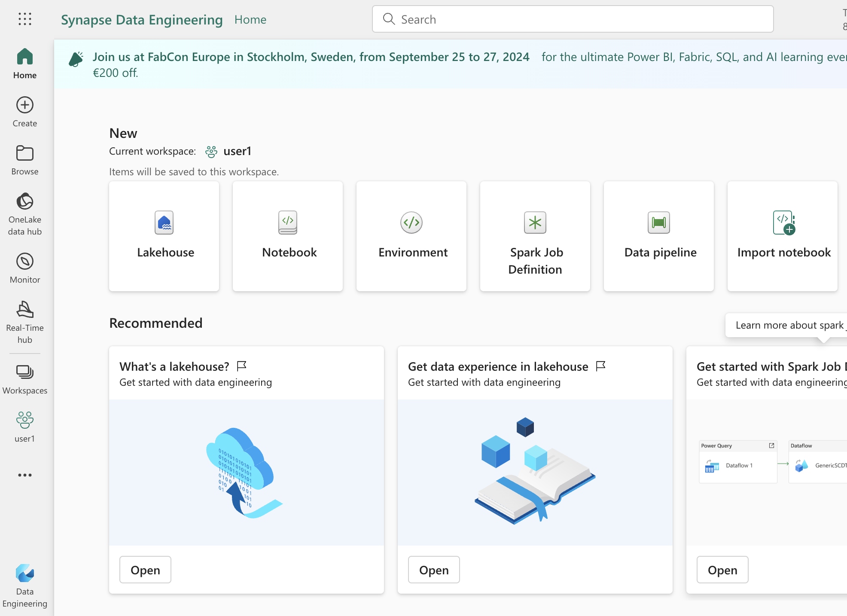Click the Create plus icon in sidebar
The height and width of the screenshot is (616, 847).
click(x=25, y=105)
